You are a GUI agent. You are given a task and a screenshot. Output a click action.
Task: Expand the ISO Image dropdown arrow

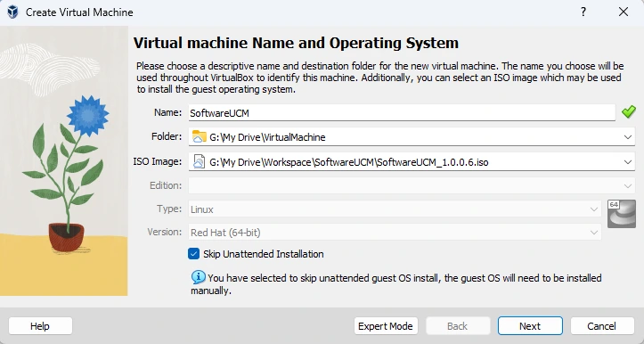(x=628, y=162)
